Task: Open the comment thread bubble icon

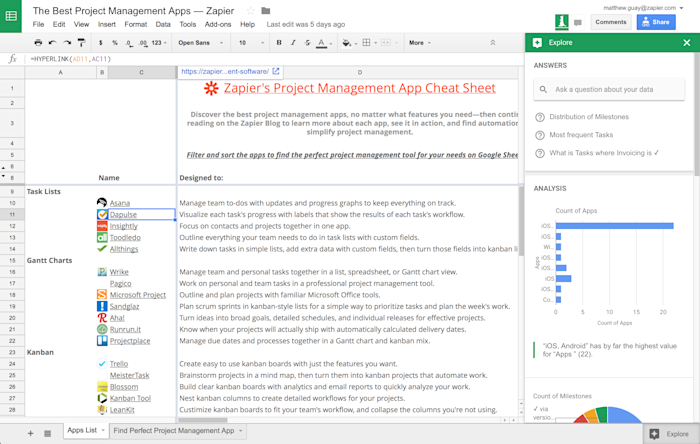Action: tap(578, 22)
